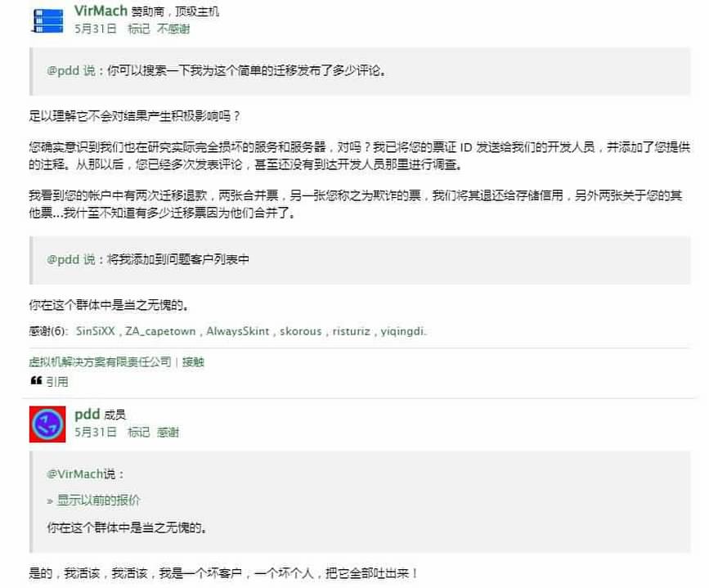709x588 pixels.
Task: Open the risturiz user profile link
Action: (352, 331)
